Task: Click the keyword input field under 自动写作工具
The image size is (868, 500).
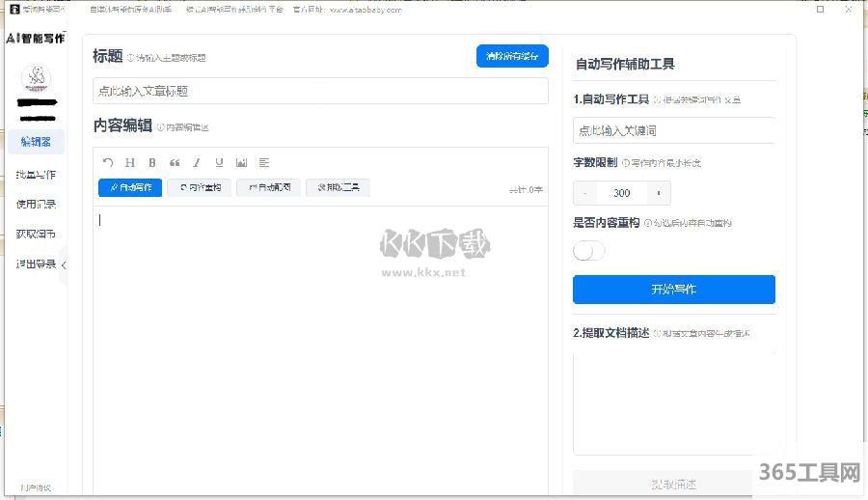Action: click(x=673, y=130)
